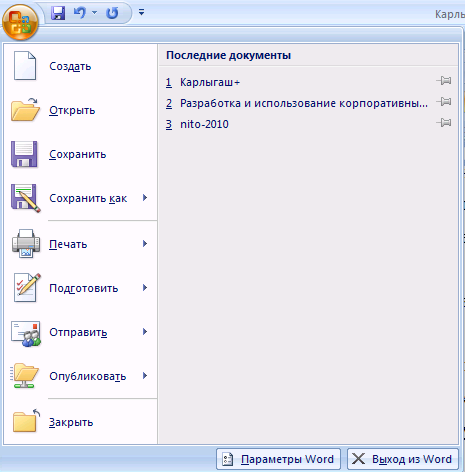465x472 pixels.
Task: Click the blank page icon next to Создать
Action: point(25,66)
